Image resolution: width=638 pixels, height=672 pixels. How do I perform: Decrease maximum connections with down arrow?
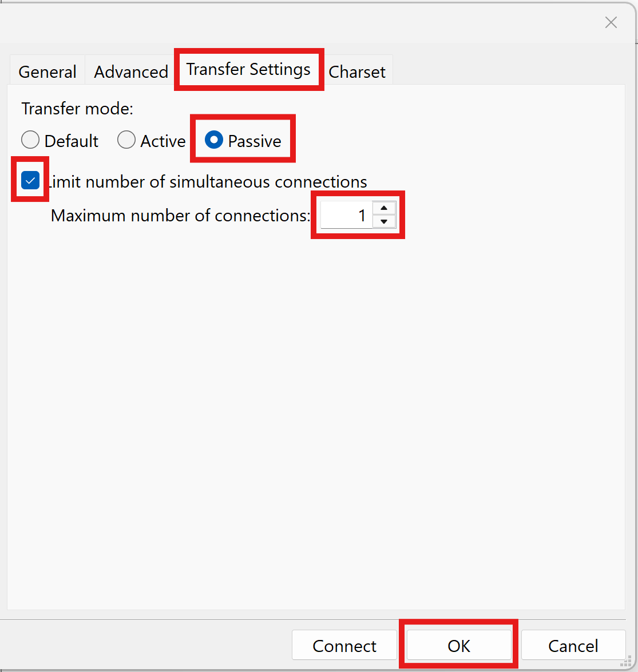384,222
